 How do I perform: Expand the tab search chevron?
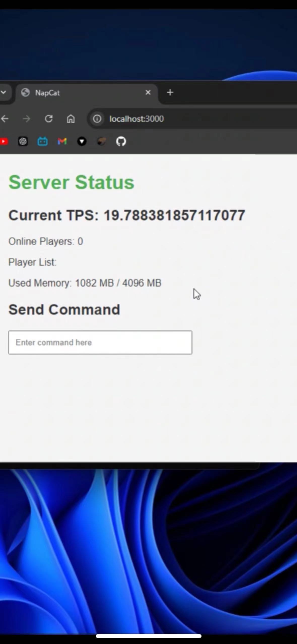coord(4,92)
